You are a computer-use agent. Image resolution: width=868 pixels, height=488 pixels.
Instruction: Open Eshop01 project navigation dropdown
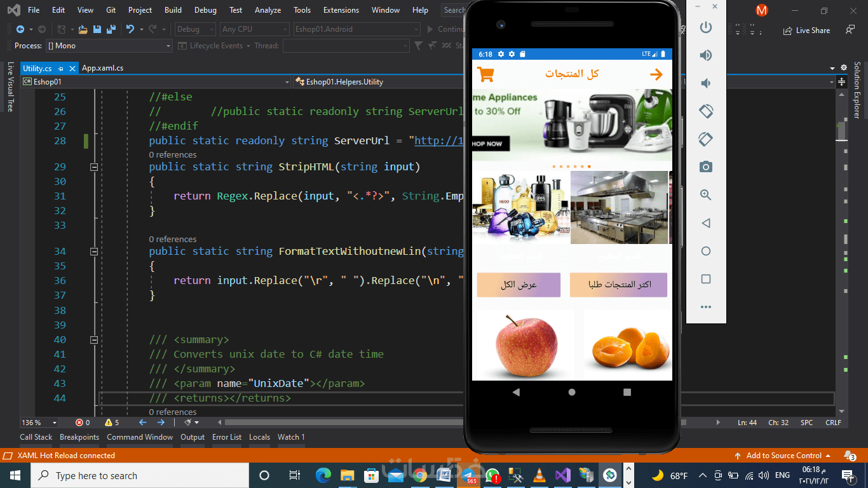pyautogui.click(x=156, y=81)
